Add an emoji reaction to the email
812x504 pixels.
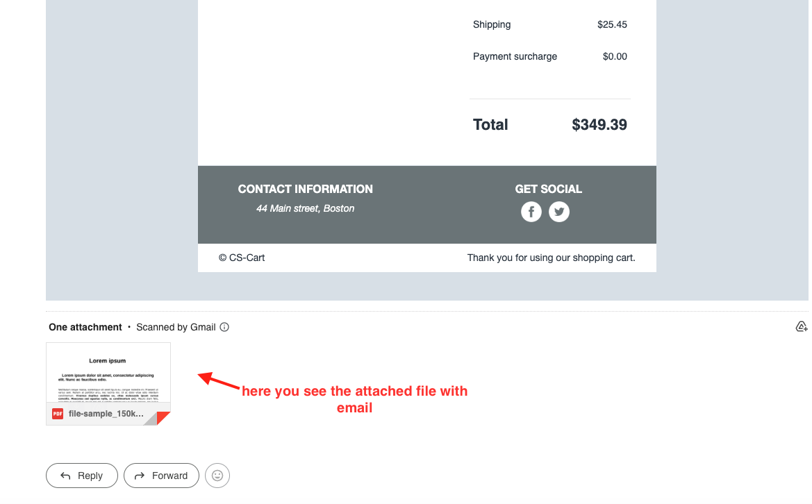pos(217,476)
